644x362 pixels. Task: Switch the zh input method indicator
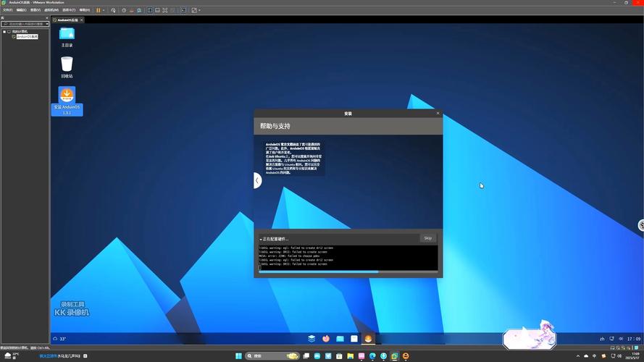(x=602, y=339)
